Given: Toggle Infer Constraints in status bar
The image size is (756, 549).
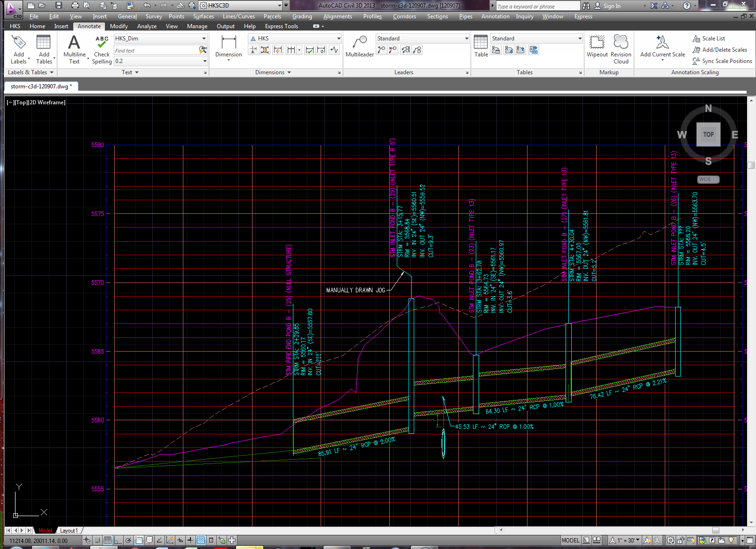Looking at the screenshot, I should [x=87, y=541].
